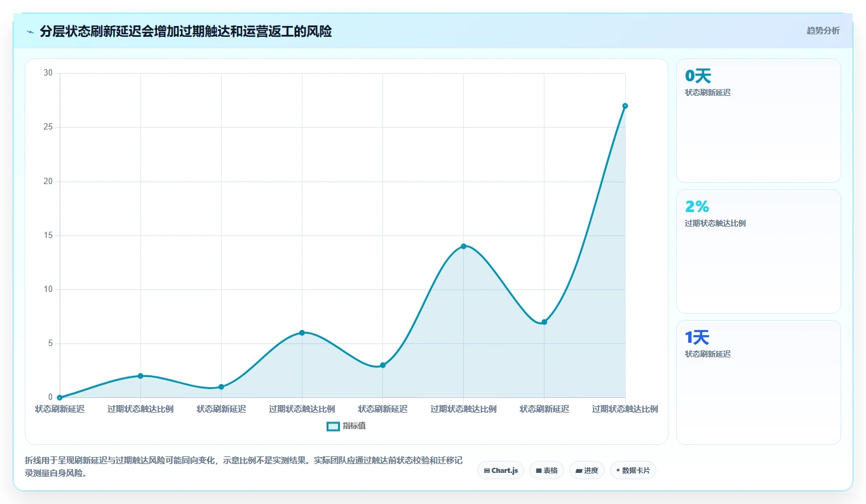
Task: Open the 趋势分析 label in header
Action: point(823,30)
